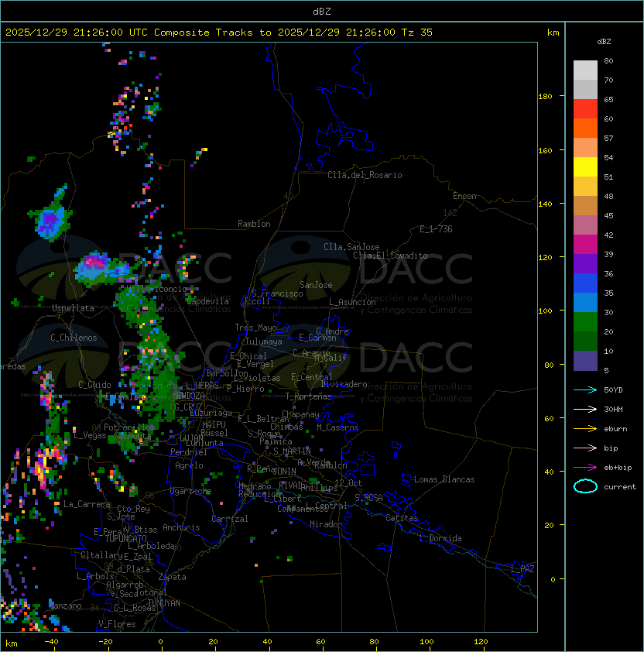Click the 'L_PAZ' label at map's east edge
Screen dimensions: 644x652
(522, 569)
